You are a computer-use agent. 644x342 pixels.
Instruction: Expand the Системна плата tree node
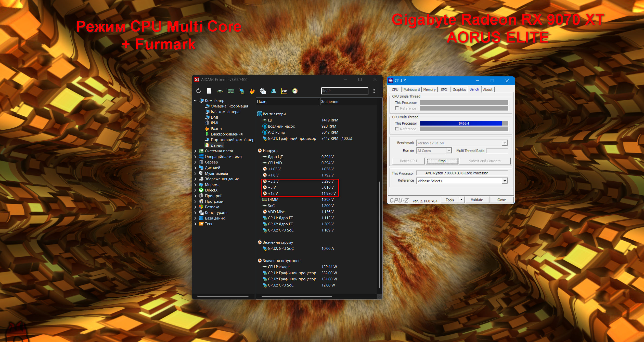195,151
